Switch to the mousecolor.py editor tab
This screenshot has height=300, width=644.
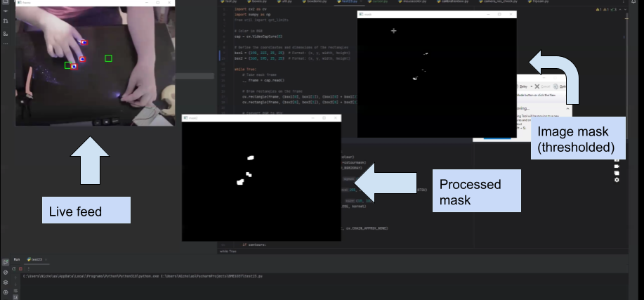(x=412, y=1)
